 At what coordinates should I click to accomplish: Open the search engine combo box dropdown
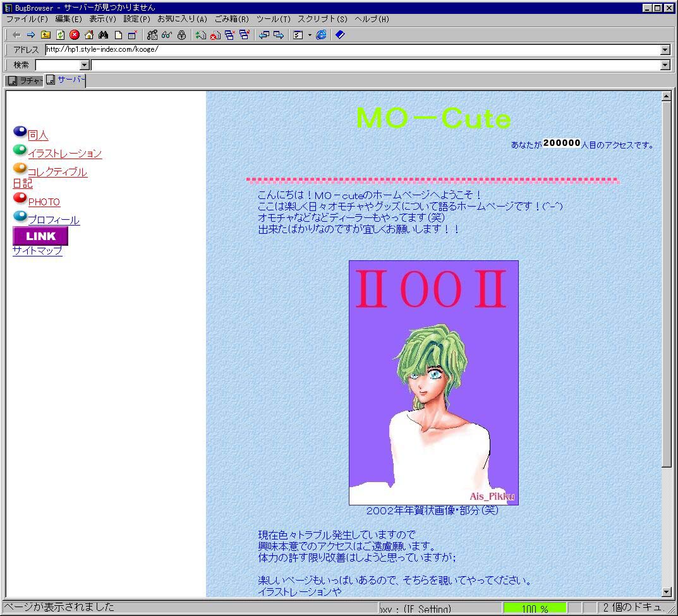(85, 65)
